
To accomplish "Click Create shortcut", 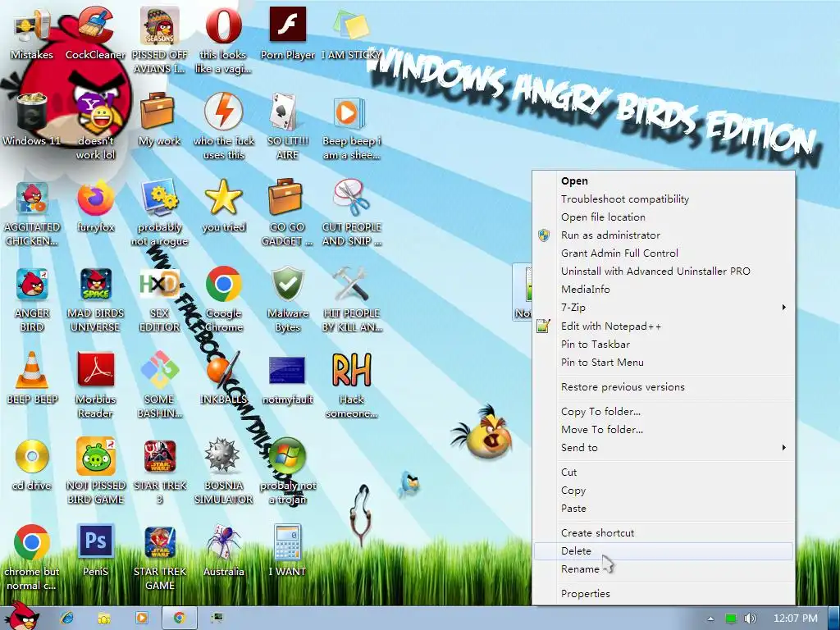I will point(663,533).
